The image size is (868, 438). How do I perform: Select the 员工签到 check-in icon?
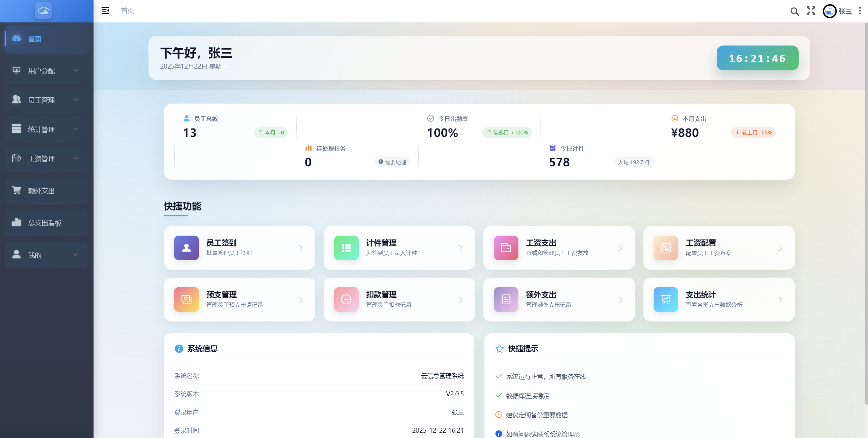click(x=186, y=248)
